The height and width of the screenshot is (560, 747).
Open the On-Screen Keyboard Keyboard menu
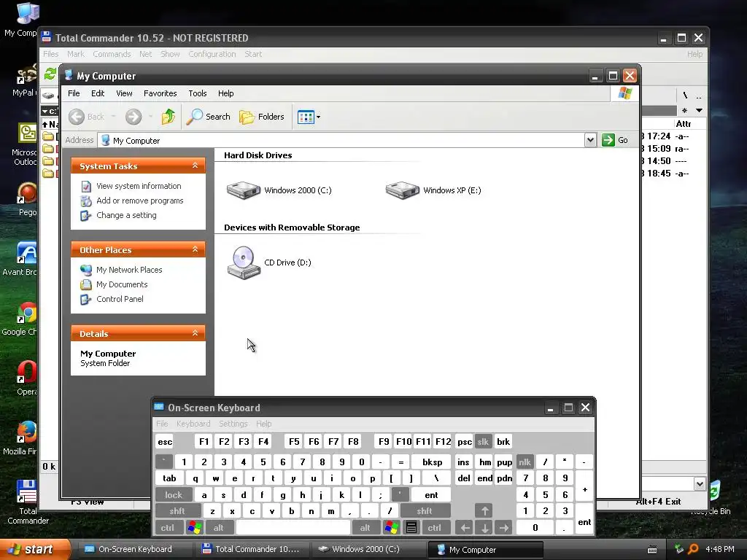pyautogui.click(x=193, y=424)
